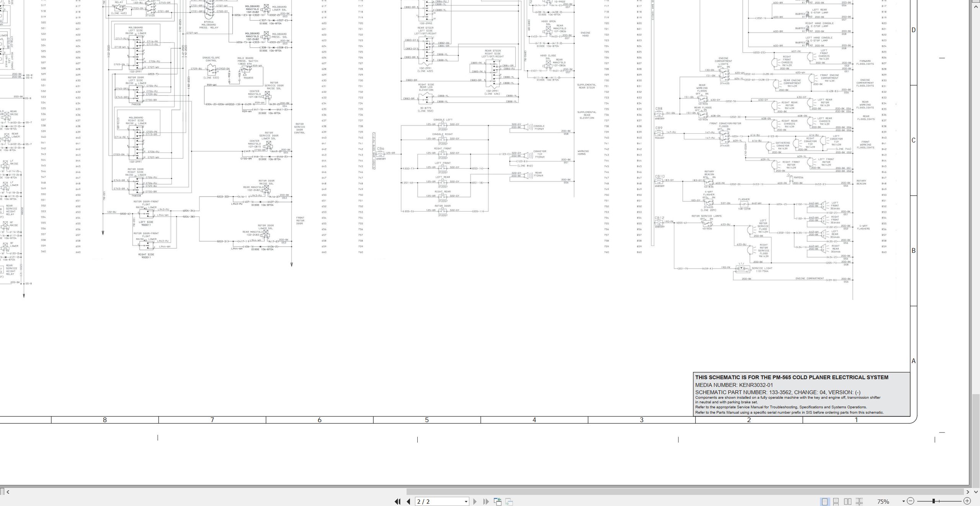Click the 4-WAY FLASHERS section label
980x506 pixels.
(864, 227)
